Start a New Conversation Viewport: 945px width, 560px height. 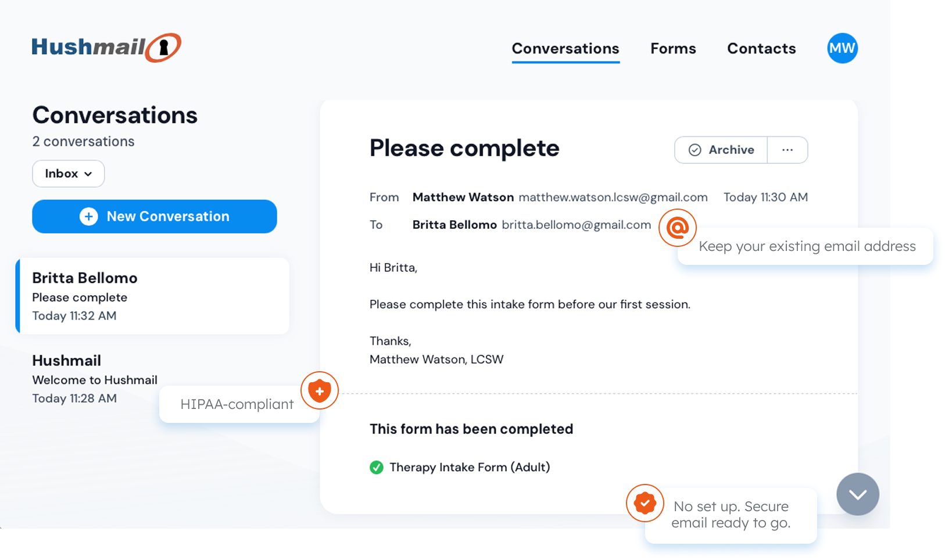click(155, 217)
